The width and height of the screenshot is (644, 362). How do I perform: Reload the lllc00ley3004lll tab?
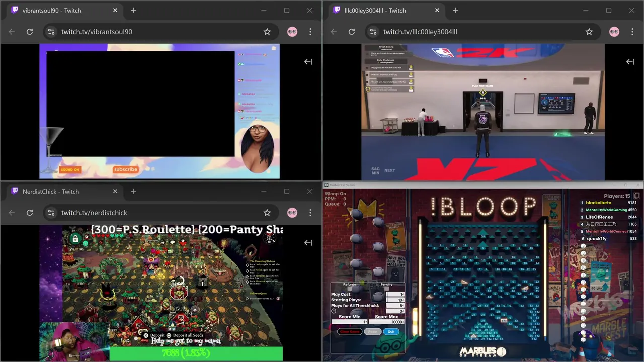tap(352, 32)
